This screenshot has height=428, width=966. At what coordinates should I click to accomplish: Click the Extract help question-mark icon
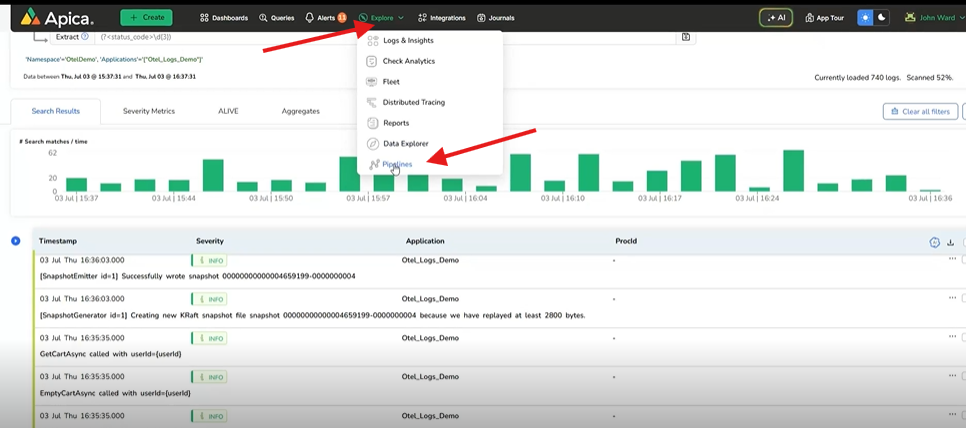pos(85,37)
